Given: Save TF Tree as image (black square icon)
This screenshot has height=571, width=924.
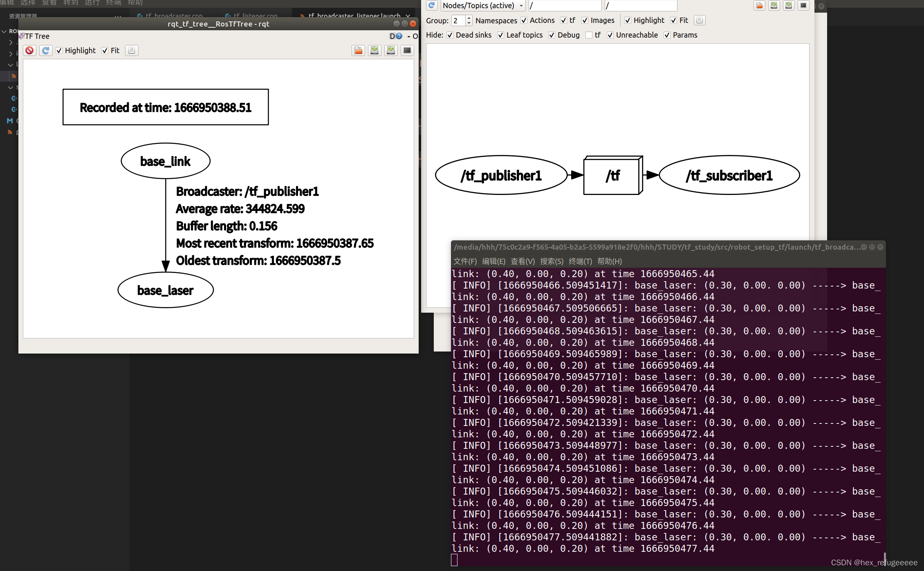Looking at the screenshot, I should point(407,50).
